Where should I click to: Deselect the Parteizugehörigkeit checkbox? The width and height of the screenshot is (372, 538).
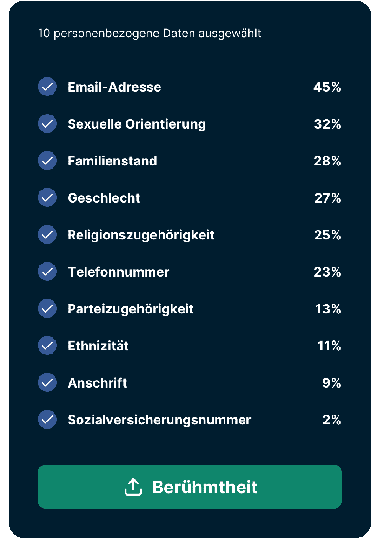click(47, 308)
